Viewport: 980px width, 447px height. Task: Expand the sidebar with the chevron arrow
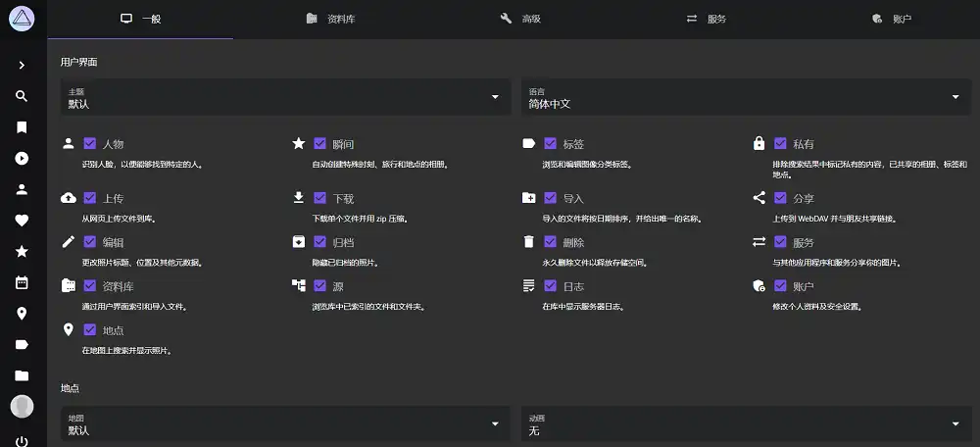click(22, 66)
